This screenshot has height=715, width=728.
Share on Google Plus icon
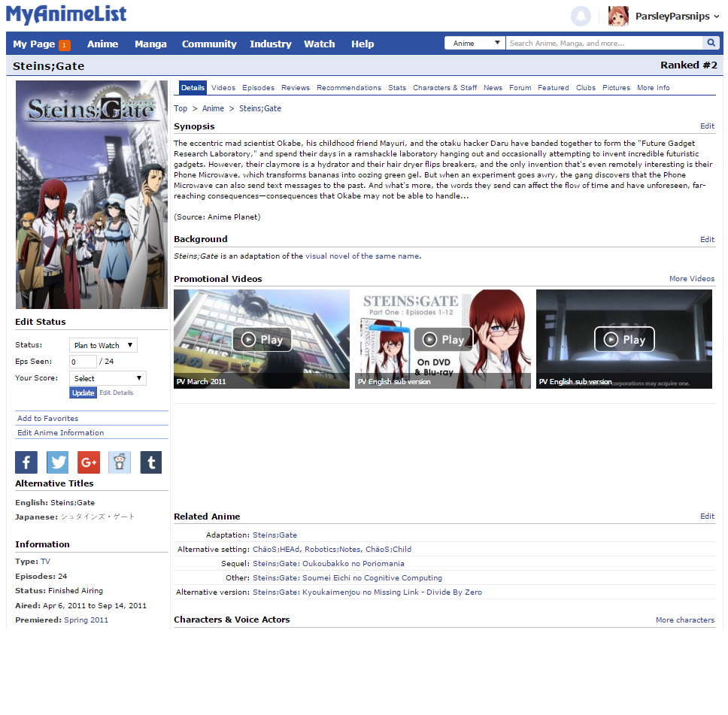point(89,462)
